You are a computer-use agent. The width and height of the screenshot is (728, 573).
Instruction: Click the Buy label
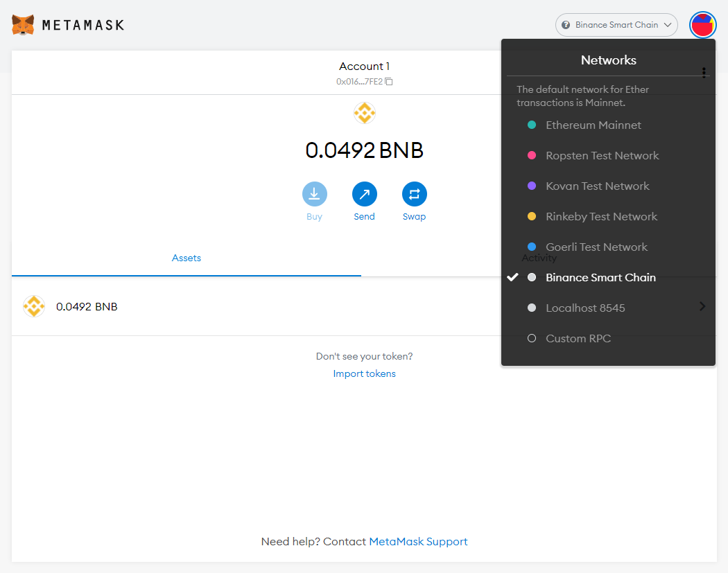coord(314,217)
